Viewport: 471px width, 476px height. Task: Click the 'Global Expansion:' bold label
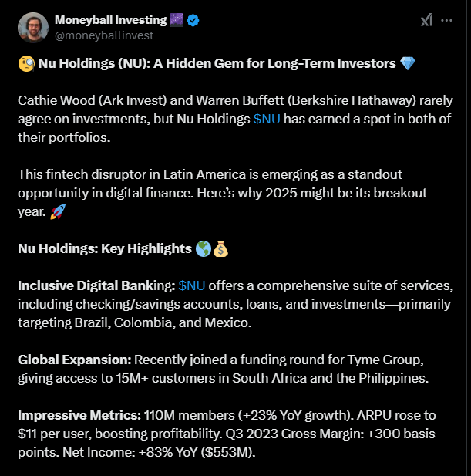(x=74, y=360)
